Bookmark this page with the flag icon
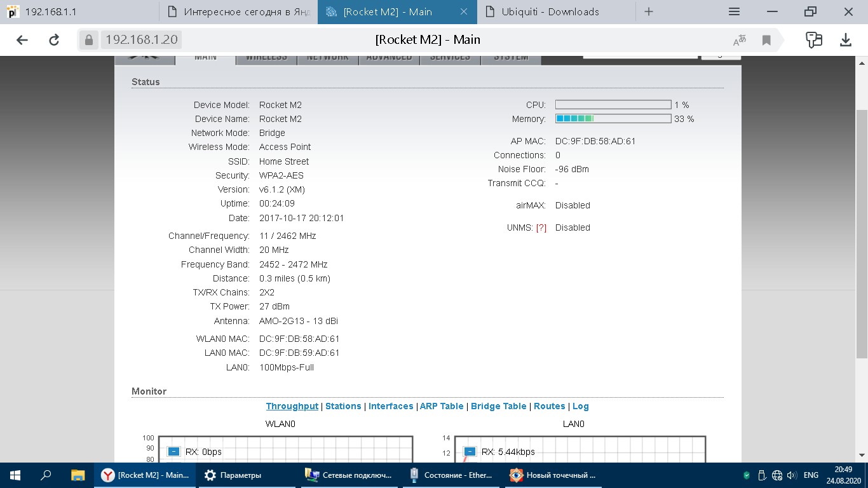Viewport: 868px width, 488px height. pyautogui.click(x=766, y=41)
